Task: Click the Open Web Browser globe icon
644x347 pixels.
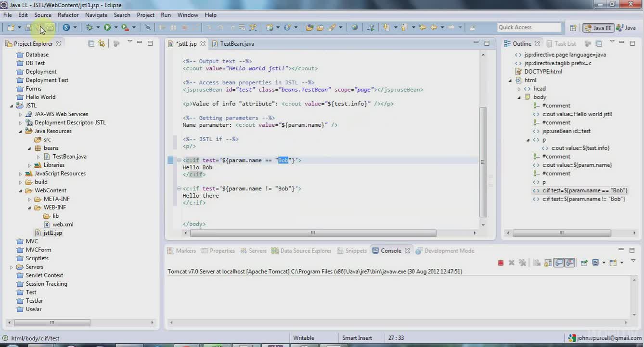Action: [355, 27]
